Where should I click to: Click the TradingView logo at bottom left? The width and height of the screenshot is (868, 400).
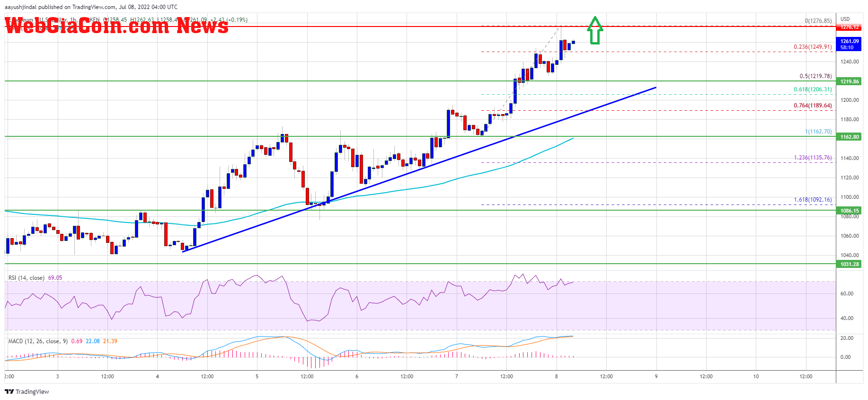click(x=27, y=391)
